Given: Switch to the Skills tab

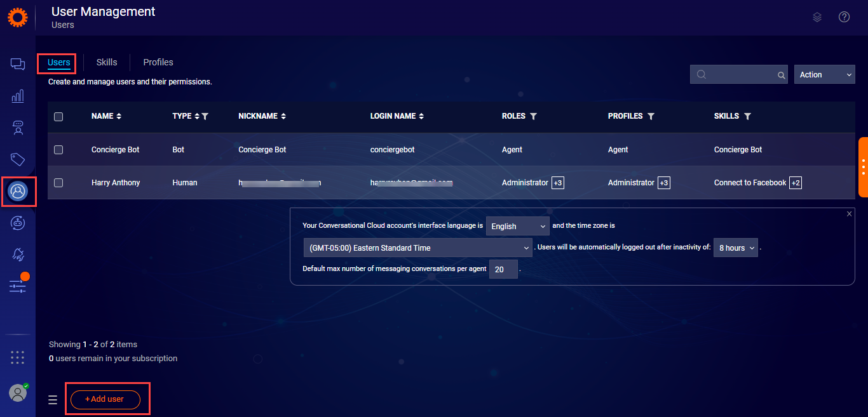Looking at the screenshot, I should (107, 62).
